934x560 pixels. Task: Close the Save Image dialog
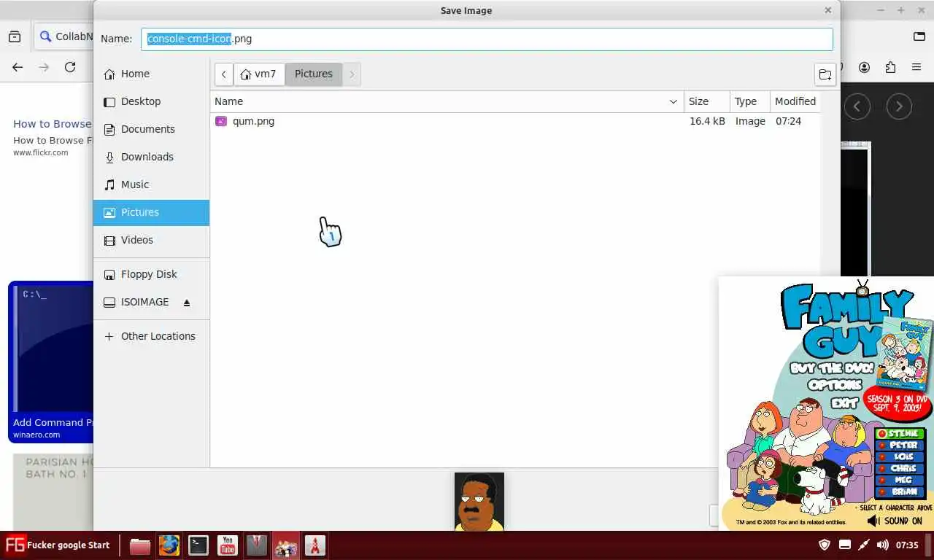pos(827,10)
